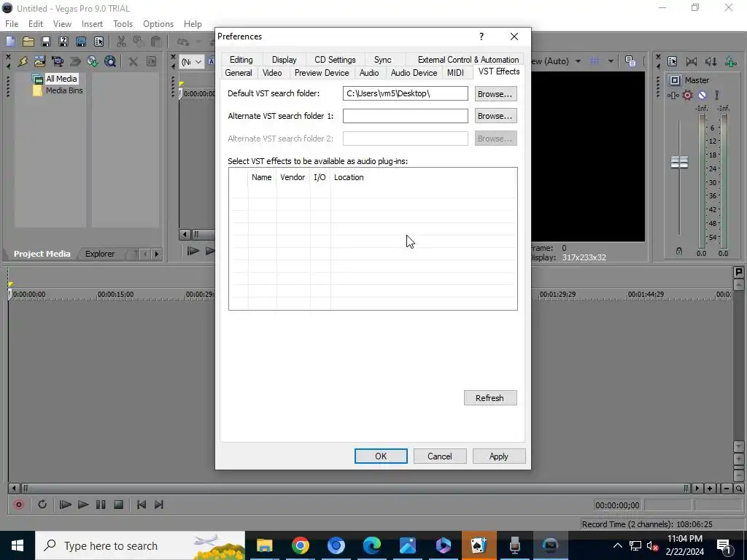The width and height of the screenshot is (747, 560).
Task: Open the File menu
Action: 12,24
